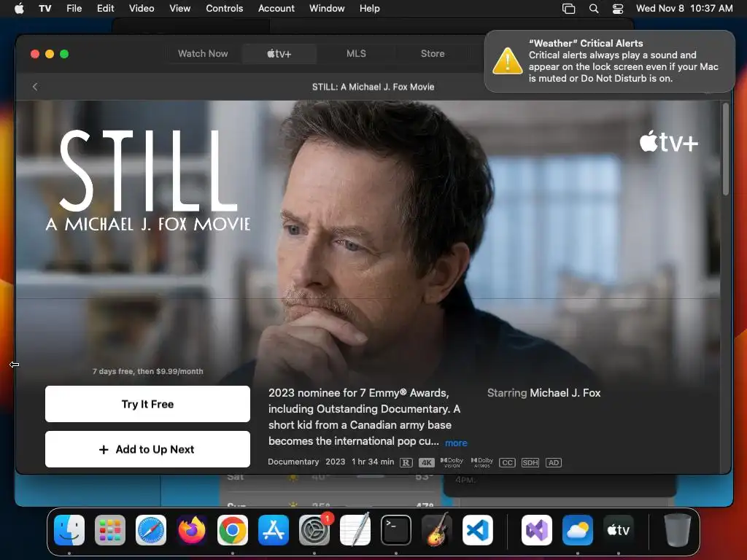Click the Dolby Vision badge

coord(452,462)
